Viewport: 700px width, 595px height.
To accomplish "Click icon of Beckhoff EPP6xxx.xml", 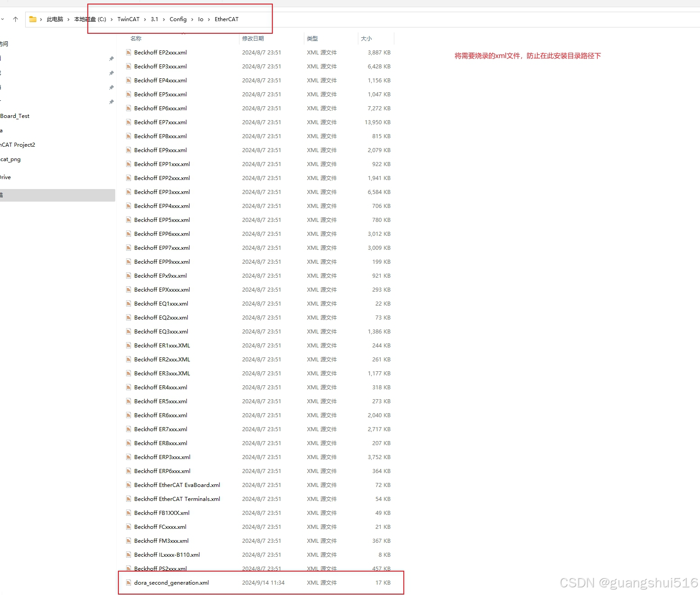I will (129, 234).
